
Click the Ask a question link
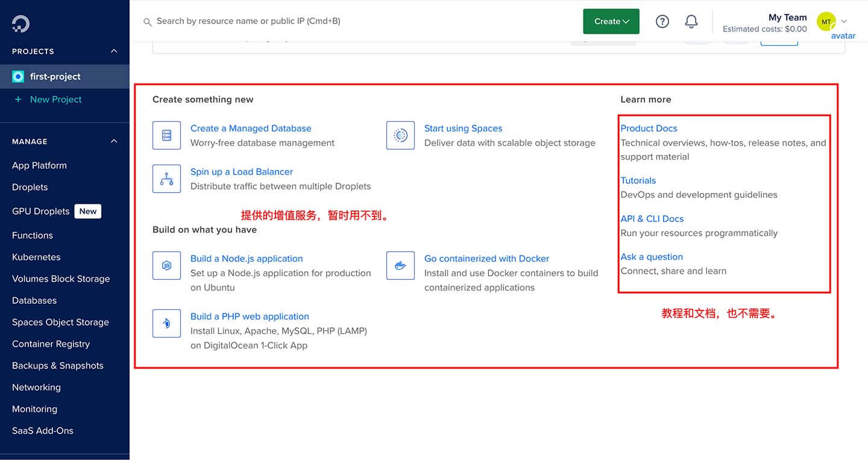[x=652, y=257]
